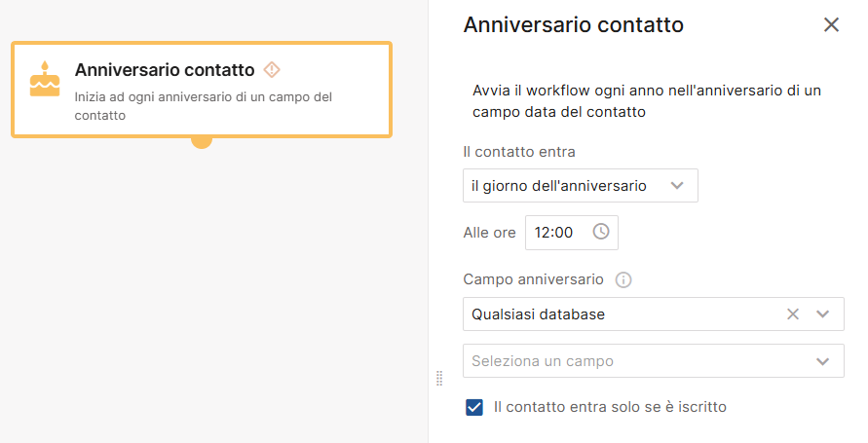Click the orange connector dot below the node

pyautogui.click(x=202, y=140)
